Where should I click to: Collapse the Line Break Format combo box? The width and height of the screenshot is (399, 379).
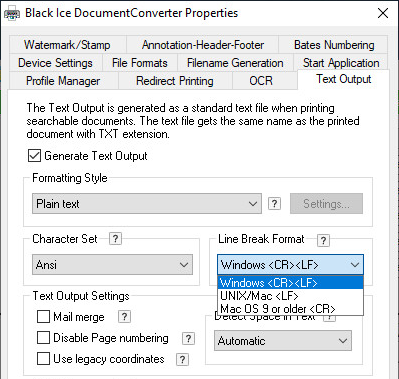[x=290, y=265]
